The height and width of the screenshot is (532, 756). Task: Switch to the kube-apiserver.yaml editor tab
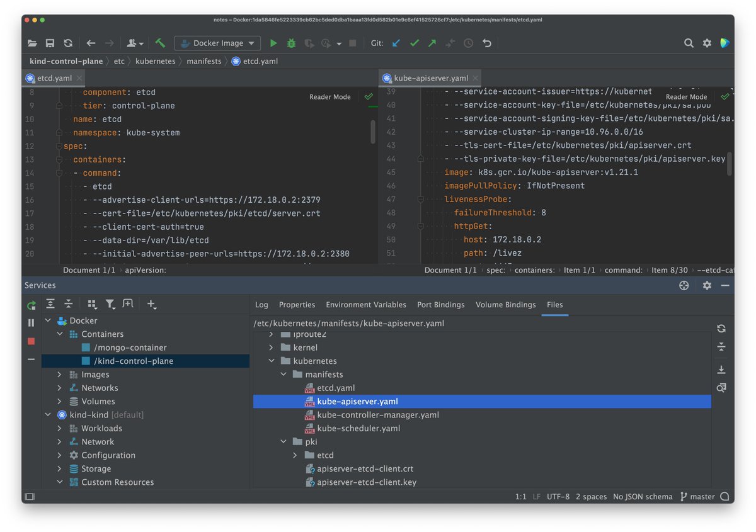point(429,78)
